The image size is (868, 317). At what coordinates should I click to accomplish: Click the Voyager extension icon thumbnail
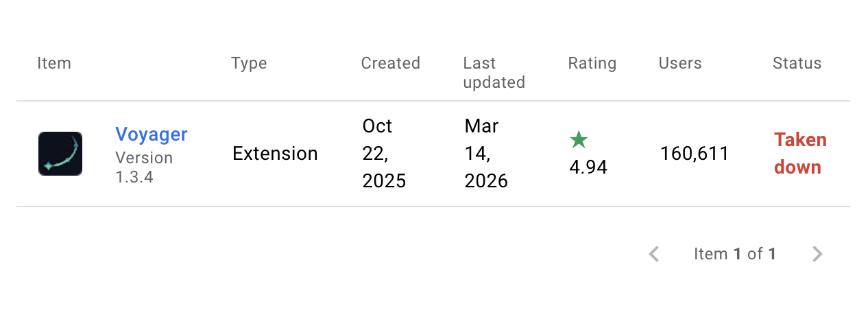pyautogui.click(x=60, y=154)
